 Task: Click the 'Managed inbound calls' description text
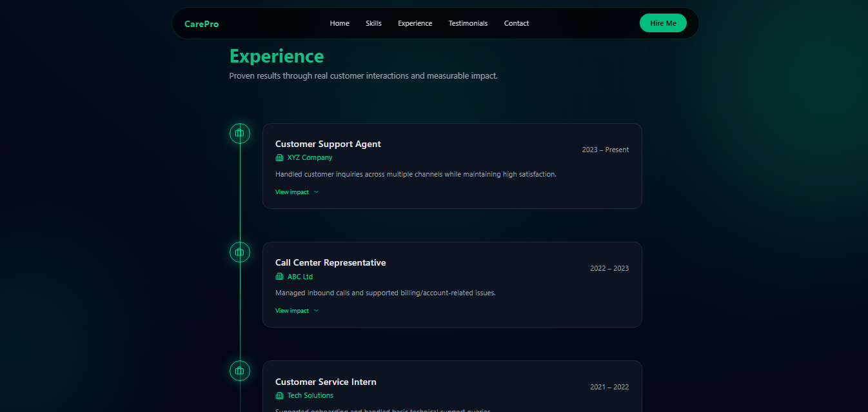(386, 293)
